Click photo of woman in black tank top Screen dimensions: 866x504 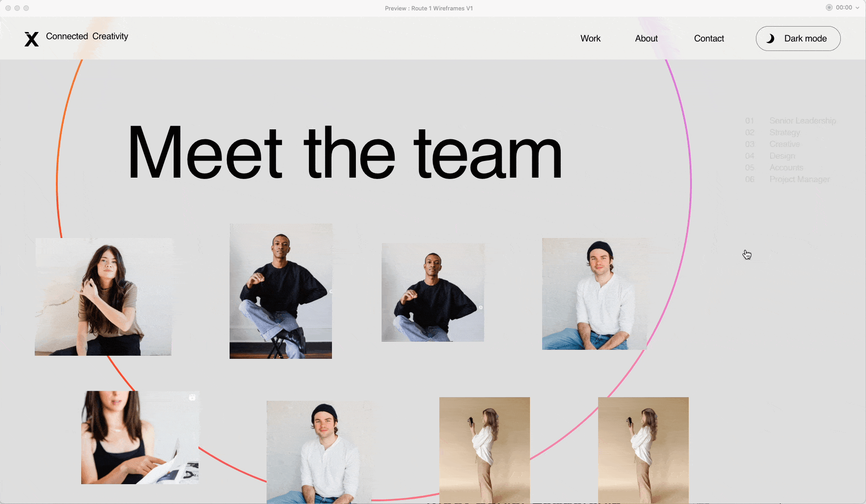point(140,437)
